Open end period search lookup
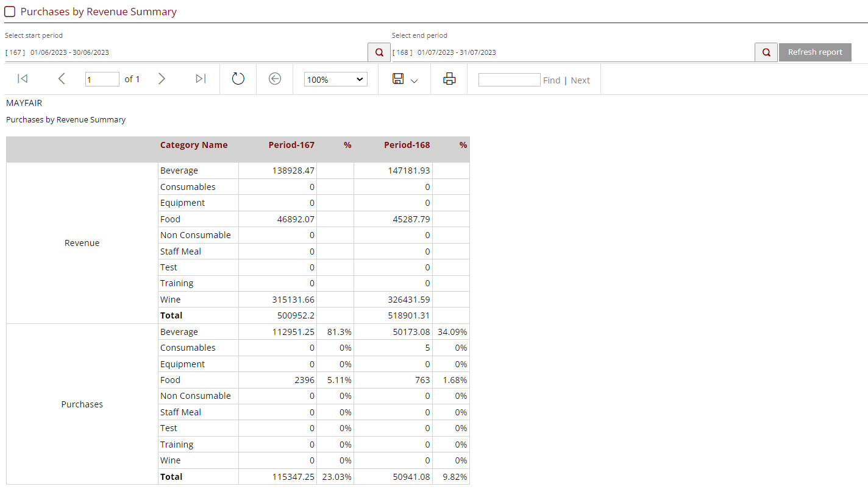Viewport: 868px width, 503px height. [x=766, y=52]
